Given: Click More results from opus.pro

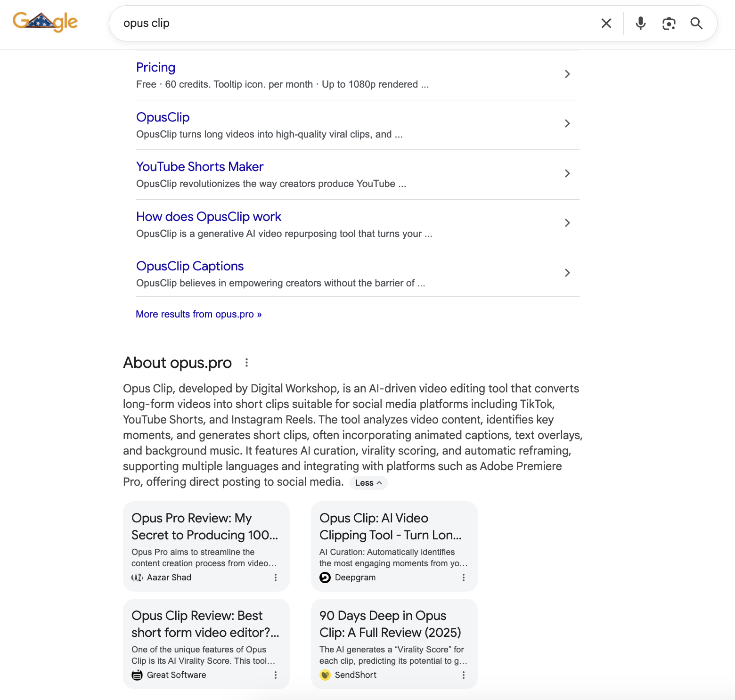Looking at the screenshot, I should tap(198, 314).
